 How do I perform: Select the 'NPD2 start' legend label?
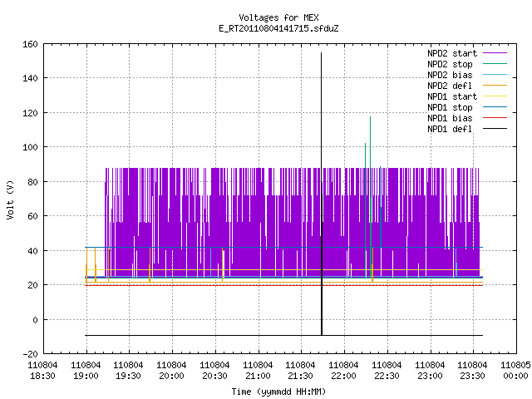click(x=452, y=53)
